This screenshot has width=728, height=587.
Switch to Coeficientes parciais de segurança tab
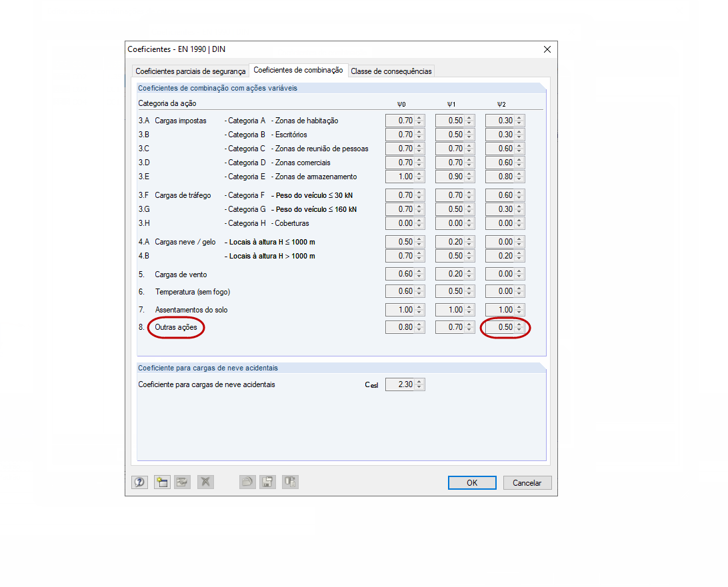tap(191, 71)
